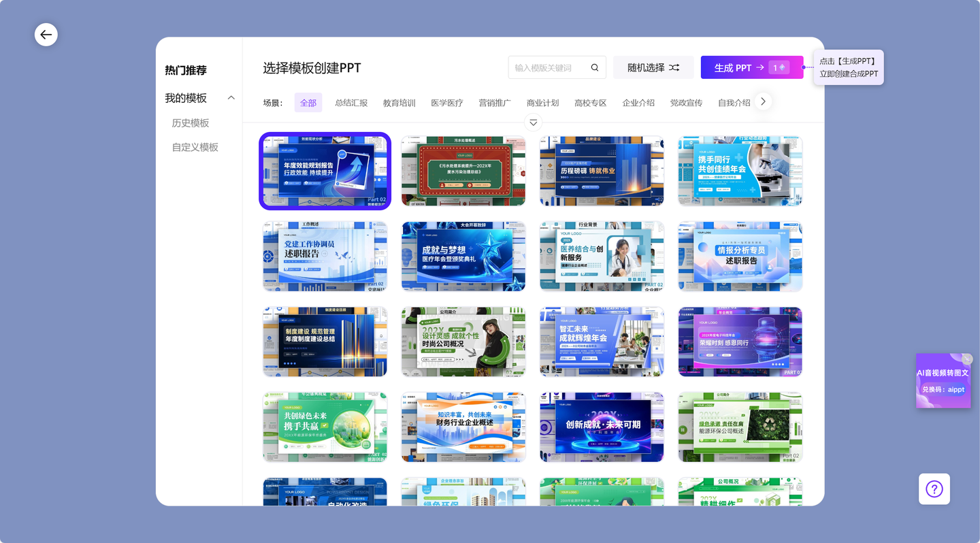Viewport: 980px width, 543px height.
Task: Click the 随机选择 button
Action: [x=645, y=67]
